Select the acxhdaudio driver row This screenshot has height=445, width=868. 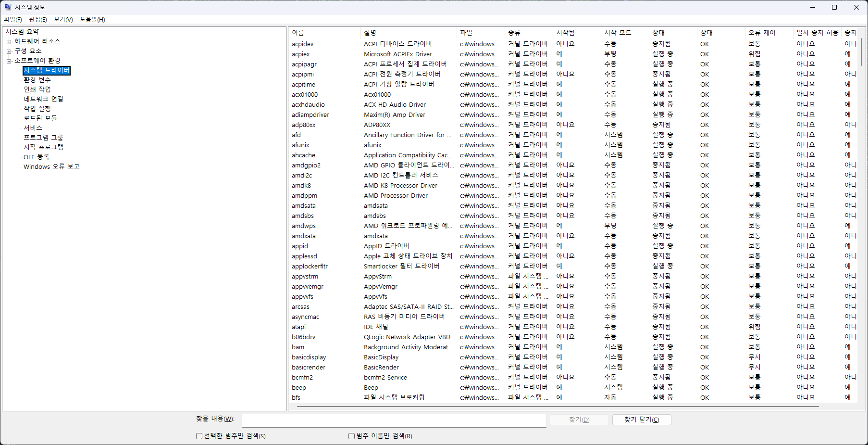click(x=573, y=104)
